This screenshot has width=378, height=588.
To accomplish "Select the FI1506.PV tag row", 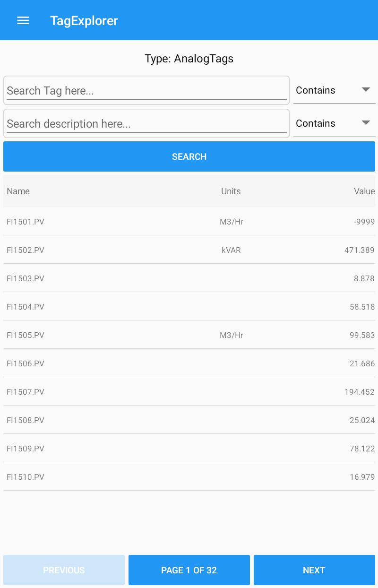I will [x=189, y=363].
